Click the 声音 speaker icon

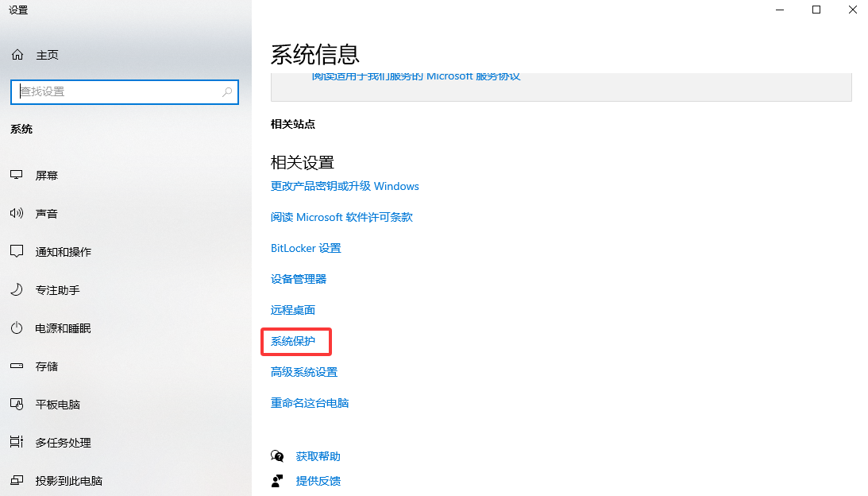17,213
